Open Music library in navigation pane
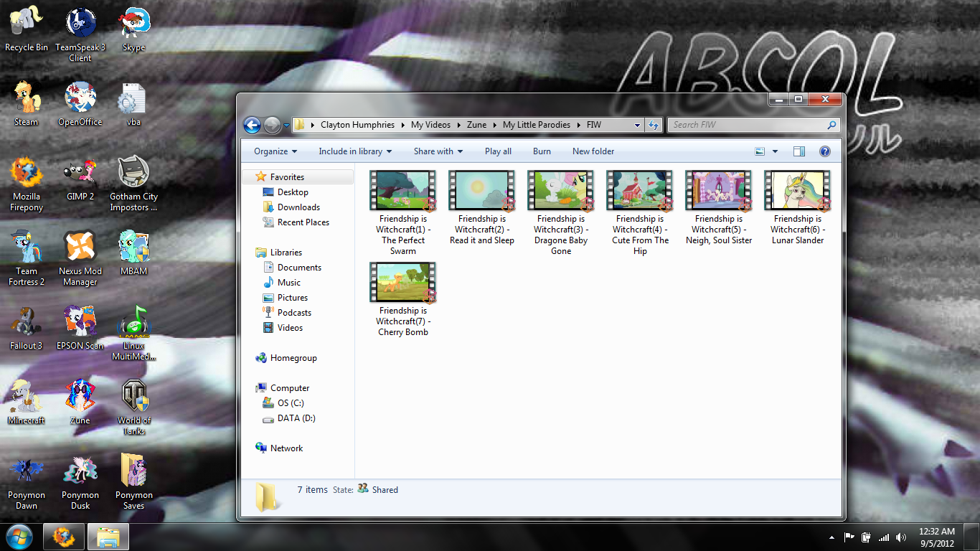The image size is (980, 551). pyautogui.click(x=288, y=283)
